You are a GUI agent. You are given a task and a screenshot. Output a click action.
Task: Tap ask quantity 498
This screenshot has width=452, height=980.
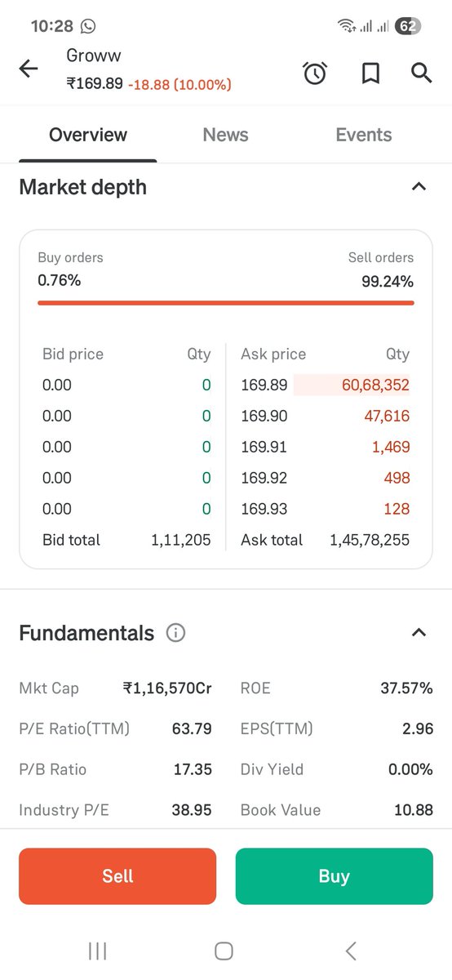(396, 478)
